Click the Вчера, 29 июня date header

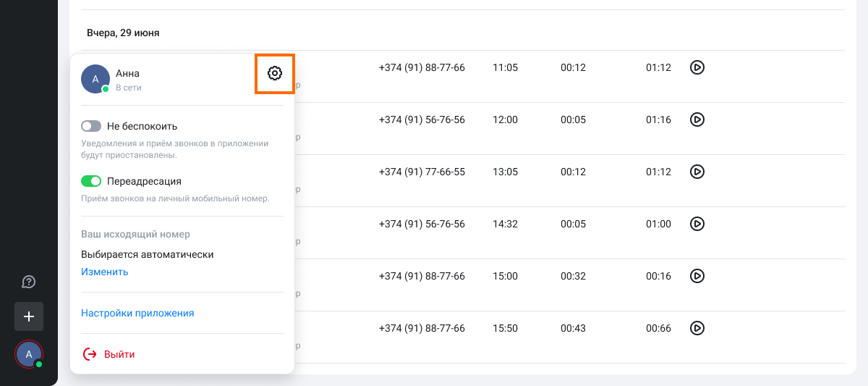(123, 33)
